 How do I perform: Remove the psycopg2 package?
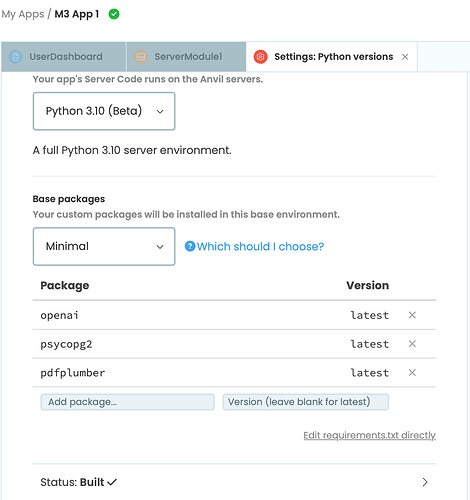coord(412,344)
